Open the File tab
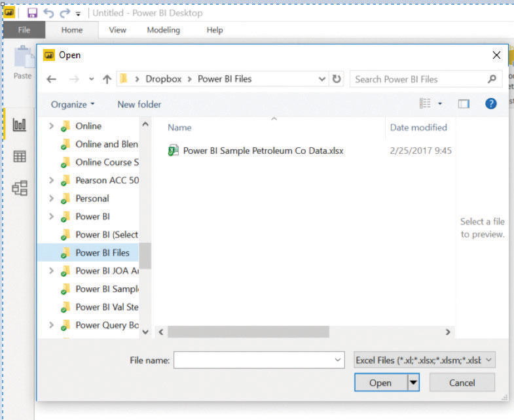Image resolution: width=514 pixels, height=420 pixels. click(24, 30)
